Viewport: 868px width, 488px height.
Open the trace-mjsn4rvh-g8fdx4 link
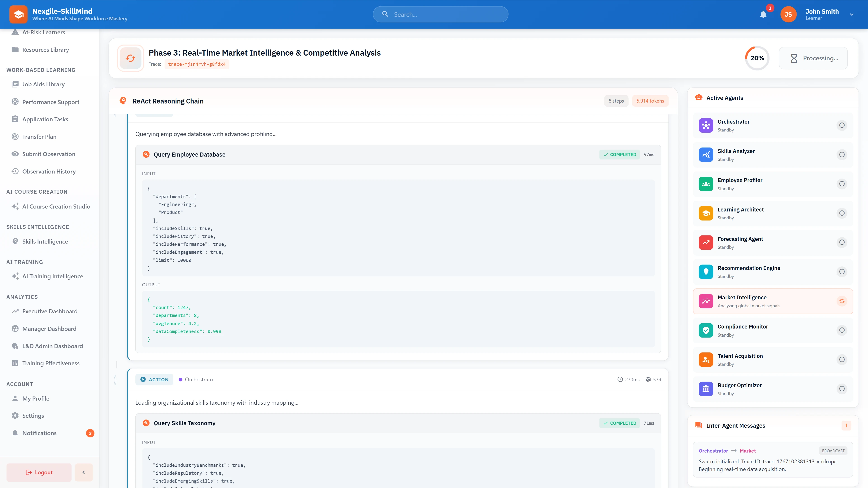click(x=196, y=64)
